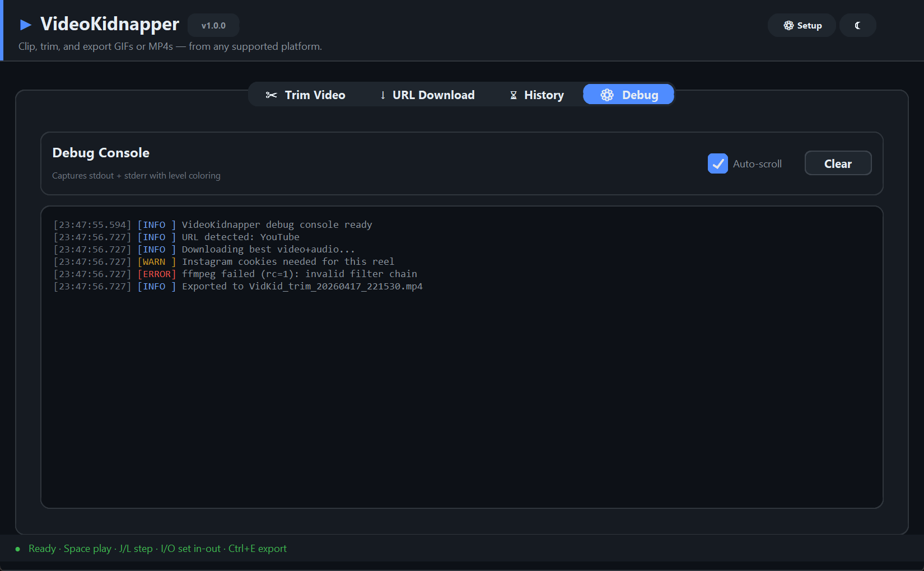Open the URL Download tab

(x=427, y=95)
